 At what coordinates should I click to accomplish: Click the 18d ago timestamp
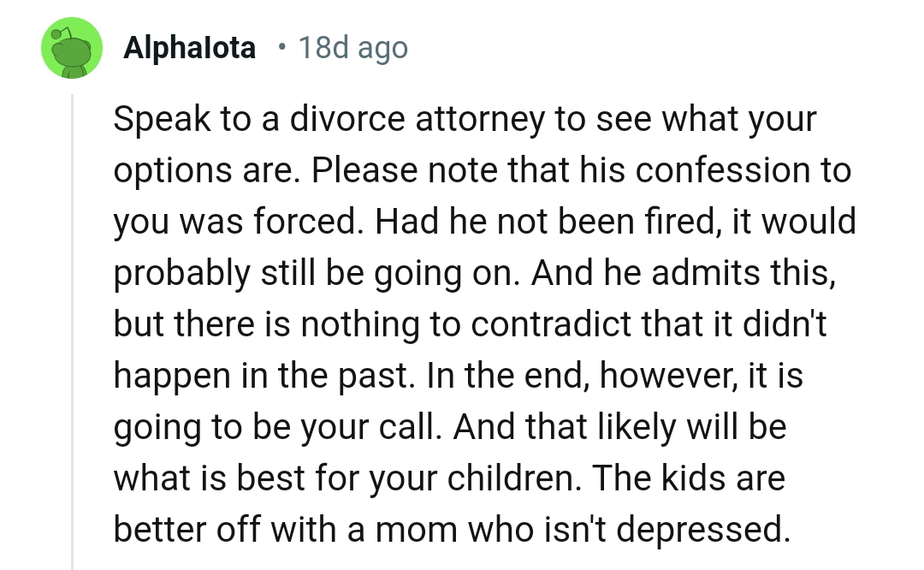(353, 47)
